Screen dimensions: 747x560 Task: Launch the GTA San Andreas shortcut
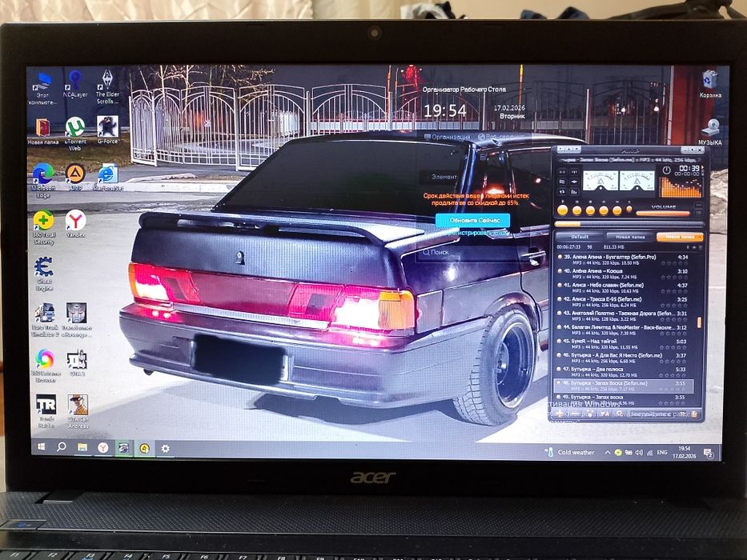tap(78, 412)
